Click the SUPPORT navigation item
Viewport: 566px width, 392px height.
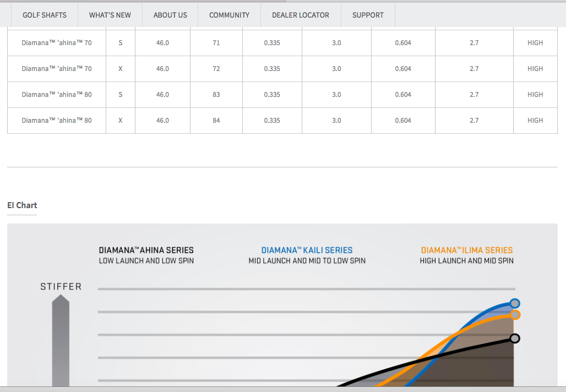pos(368,15)
